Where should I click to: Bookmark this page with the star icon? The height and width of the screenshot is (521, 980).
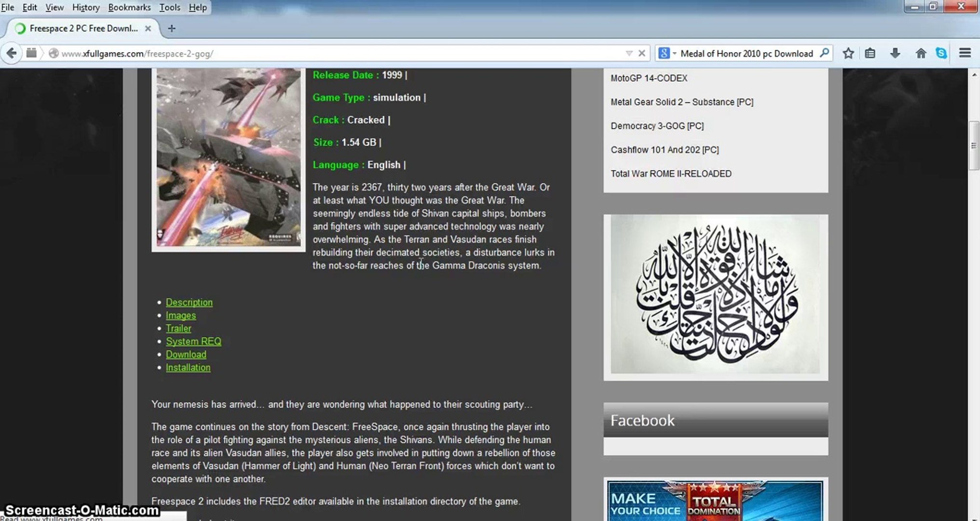click(x=848, y=53)
